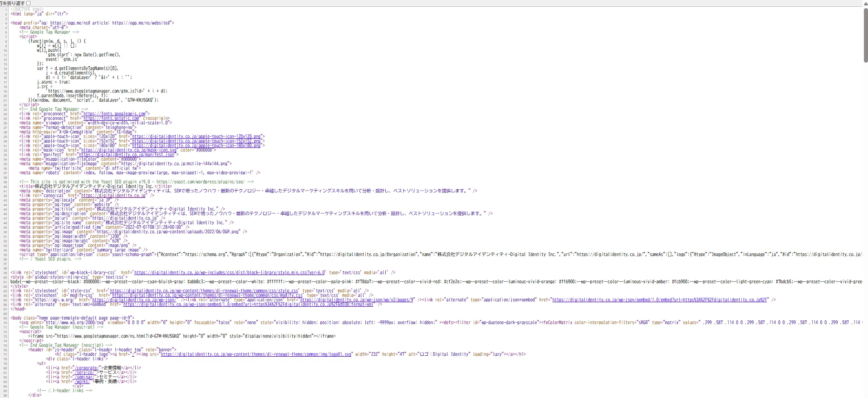
Task: Open the fonts.googleapis.com preconnect link
Action: click(114, 114)
